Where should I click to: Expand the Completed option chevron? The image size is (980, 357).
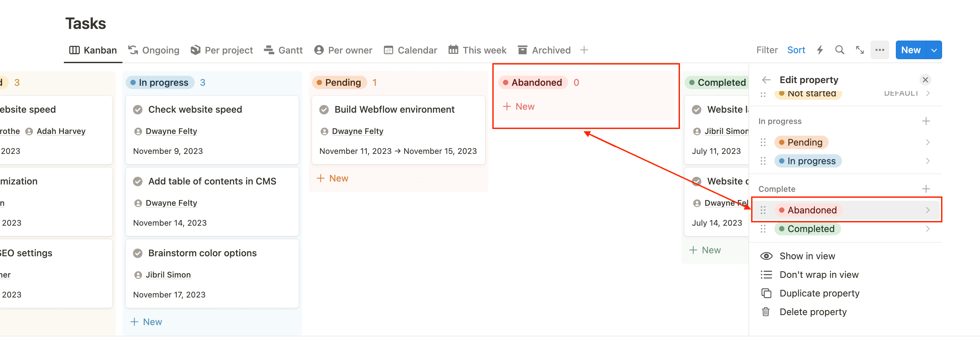click(927, 228)
